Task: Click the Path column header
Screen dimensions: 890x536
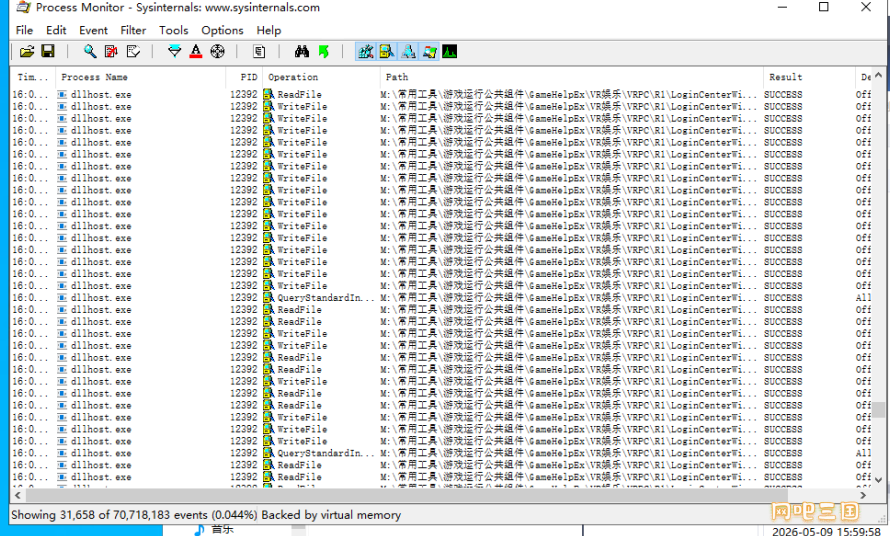Action: (572, 77)
